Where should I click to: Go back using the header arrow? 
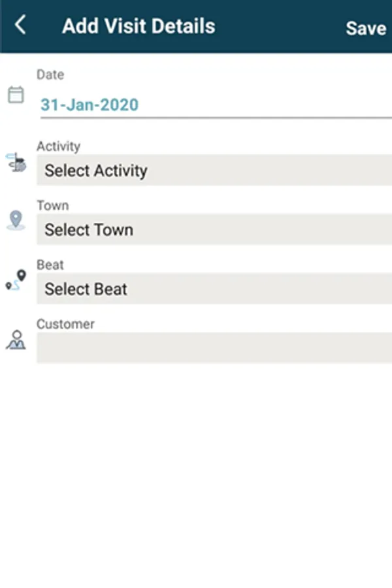[x=20, y=26]
